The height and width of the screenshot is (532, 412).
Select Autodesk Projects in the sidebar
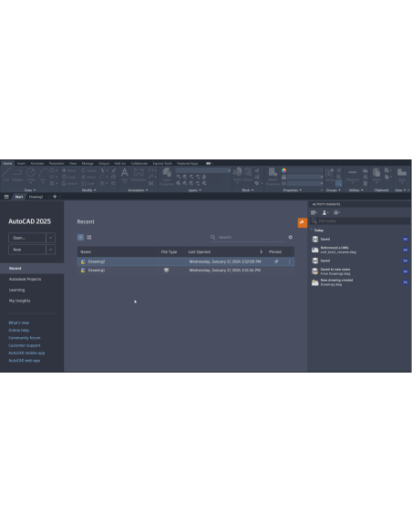pos(26,280)
